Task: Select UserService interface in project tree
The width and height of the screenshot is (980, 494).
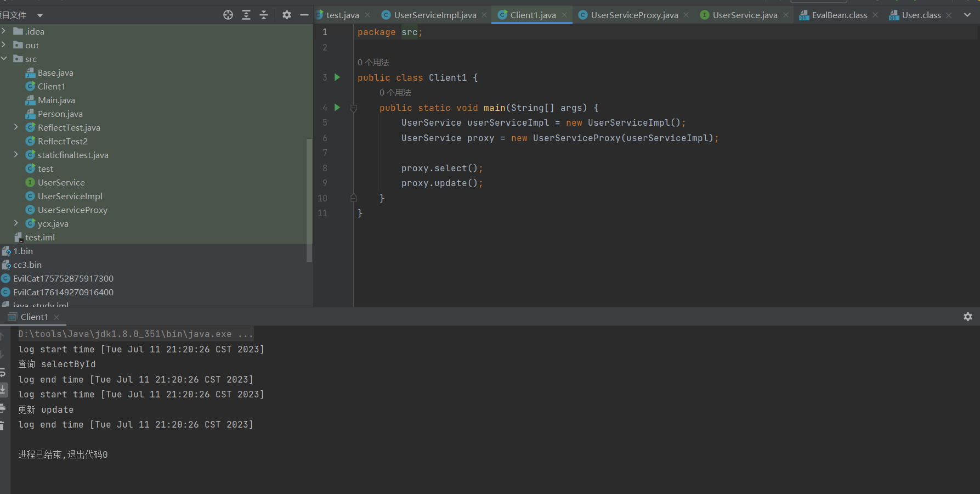Action: click(61, 182)
